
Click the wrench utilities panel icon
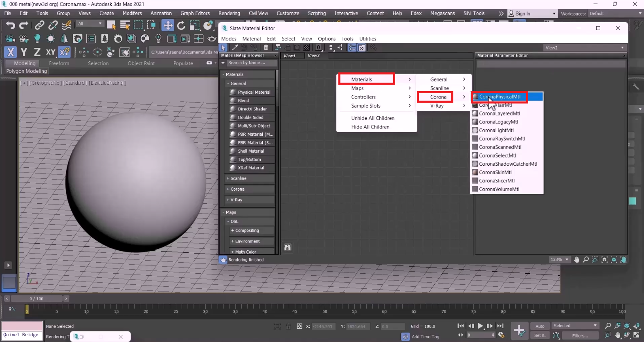click(x=636, y=87)
